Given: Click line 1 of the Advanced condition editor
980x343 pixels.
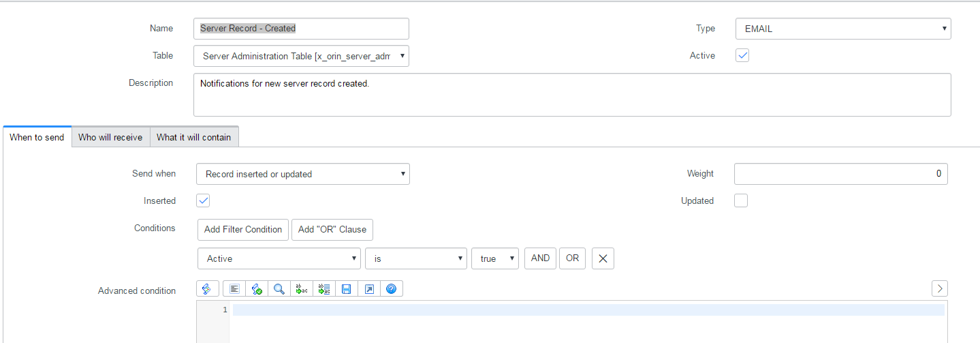Looking at the screenshot, I should 588,310.
